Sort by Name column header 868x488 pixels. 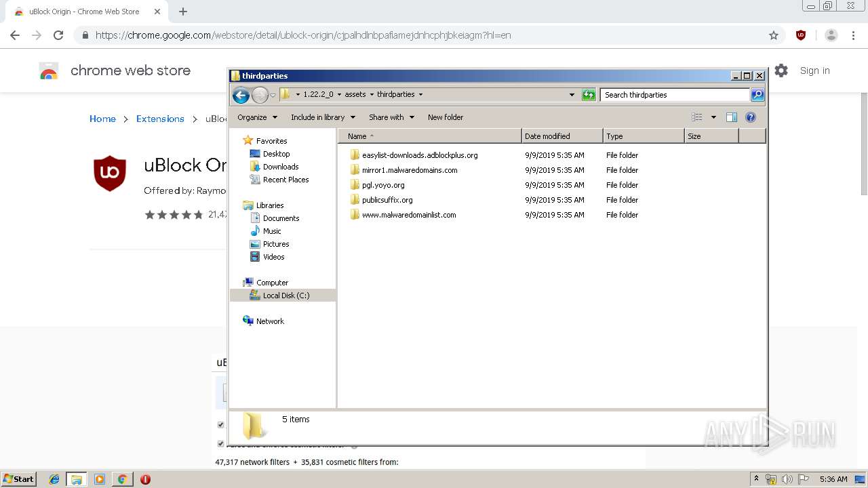pyautogui.click(x=430, y=136)
